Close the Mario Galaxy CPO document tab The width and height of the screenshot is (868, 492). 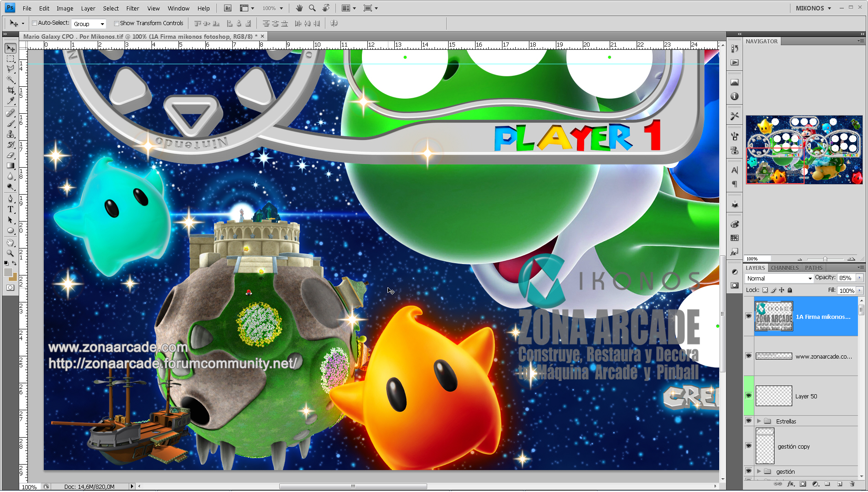[x=262, y=36]
